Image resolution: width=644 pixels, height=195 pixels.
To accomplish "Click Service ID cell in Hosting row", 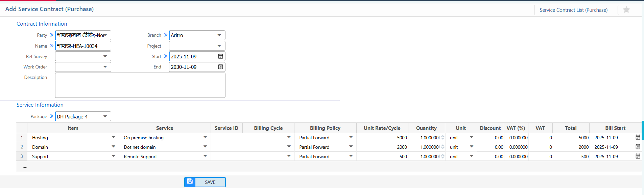I will point(226,138).
